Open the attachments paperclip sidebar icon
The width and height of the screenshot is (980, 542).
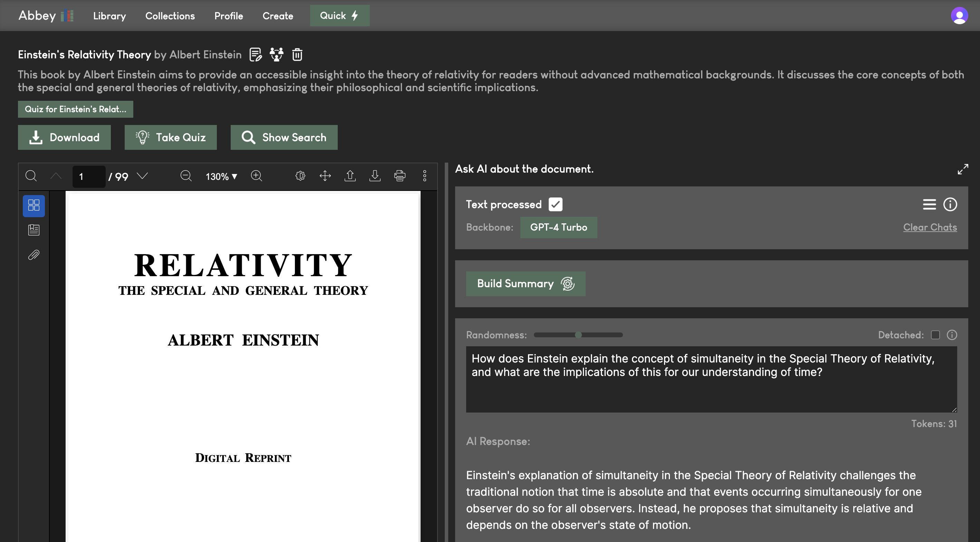click(33, 255)
